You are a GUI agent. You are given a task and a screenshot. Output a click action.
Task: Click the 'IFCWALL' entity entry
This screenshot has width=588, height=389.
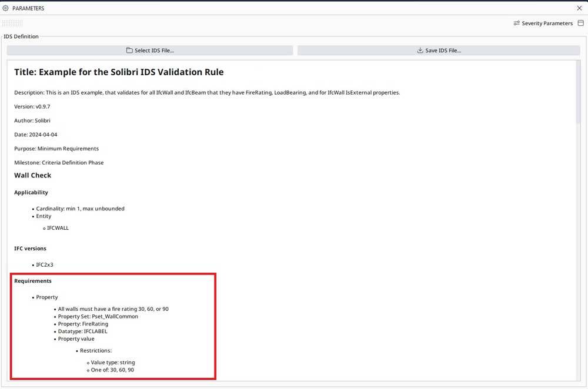pyautogui.click(x=58, y=228)
